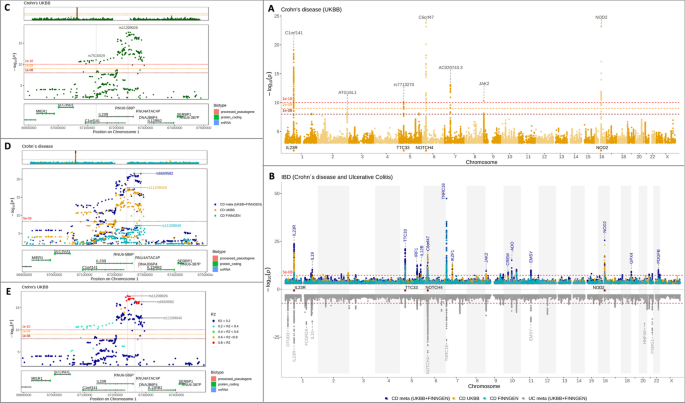685x403 pixels.
Task: Click 'CD FINNGEN' in panel D legend
Action: click(230, 215)
